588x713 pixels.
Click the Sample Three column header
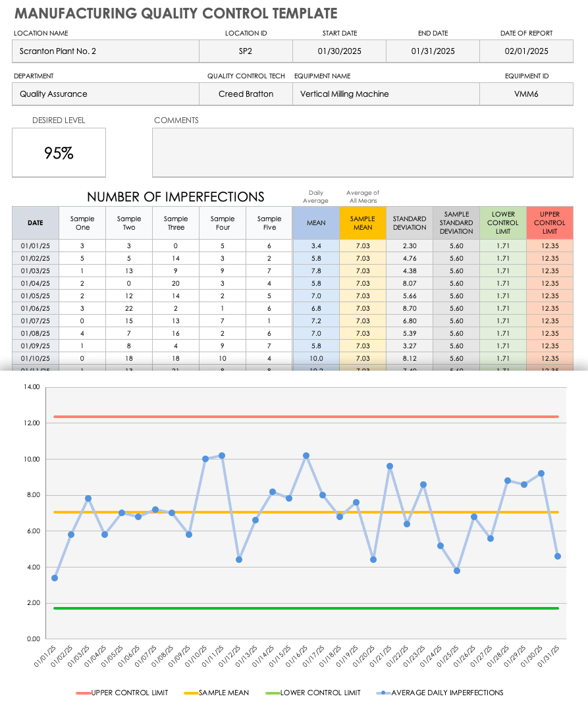(x=176, y=223)
